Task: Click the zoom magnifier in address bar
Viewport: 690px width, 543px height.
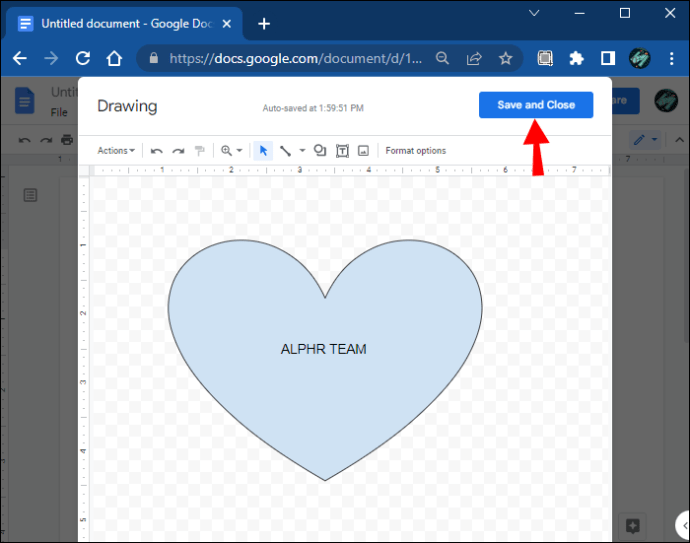Action: [x=442, y=58]
